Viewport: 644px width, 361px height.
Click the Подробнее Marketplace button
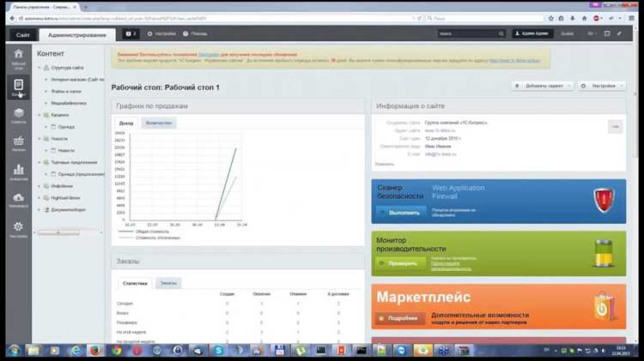click(400, 318)
